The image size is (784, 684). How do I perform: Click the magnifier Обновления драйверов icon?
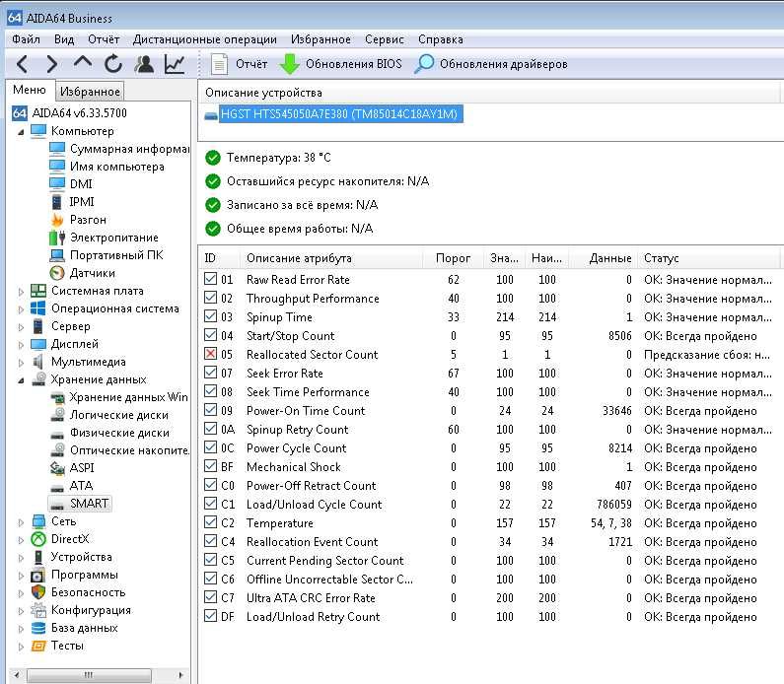pos(424,64)
